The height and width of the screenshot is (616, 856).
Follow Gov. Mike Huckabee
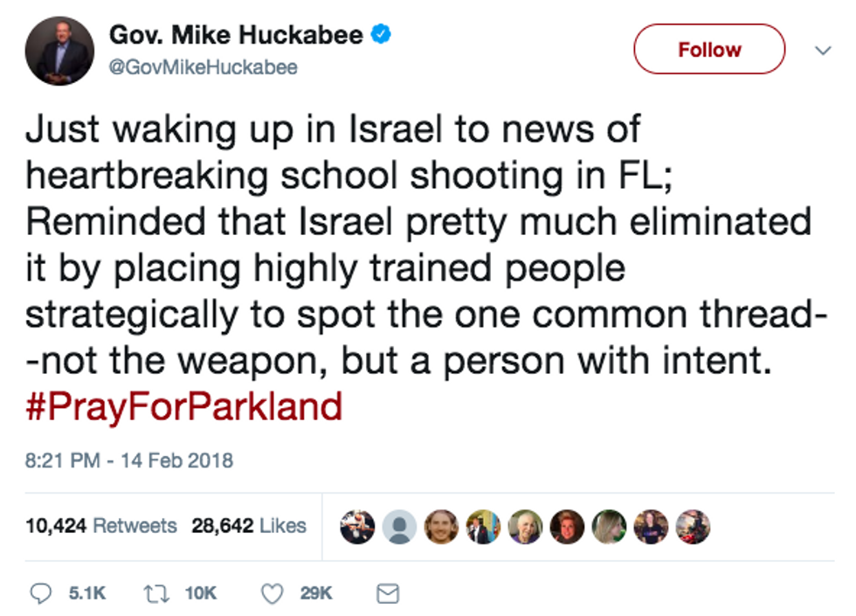tap(709, 49)
